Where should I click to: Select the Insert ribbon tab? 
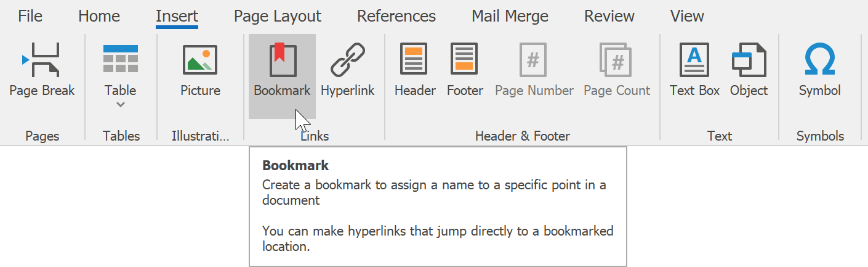177,16
